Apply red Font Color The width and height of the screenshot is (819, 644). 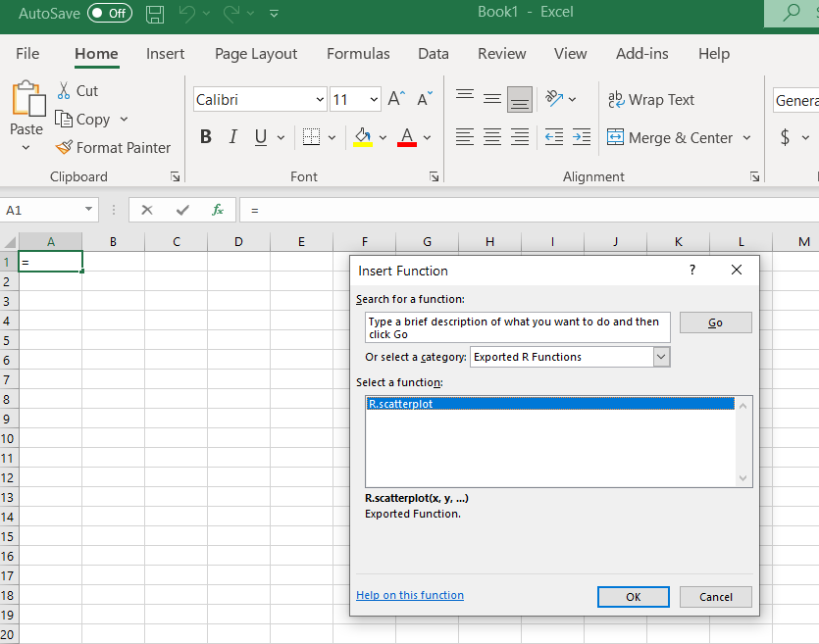pyautogui.click(x=407, y=136)
